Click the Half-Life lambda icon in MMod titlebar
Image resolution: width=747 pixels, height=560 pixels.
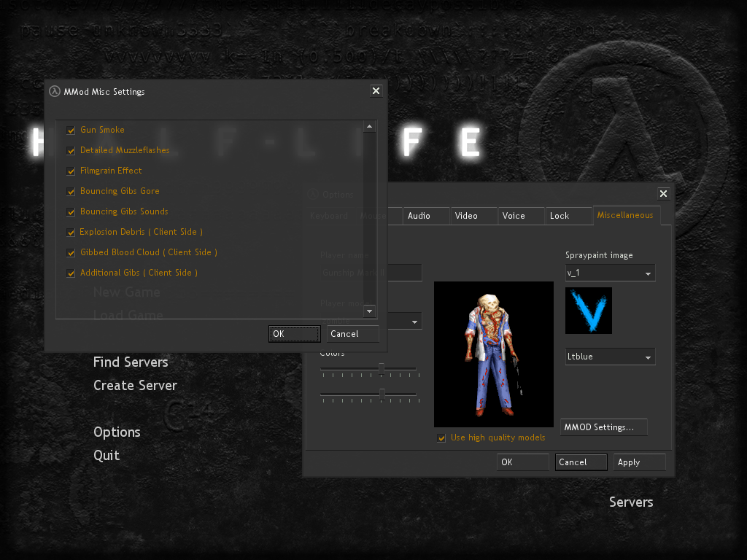54,91
